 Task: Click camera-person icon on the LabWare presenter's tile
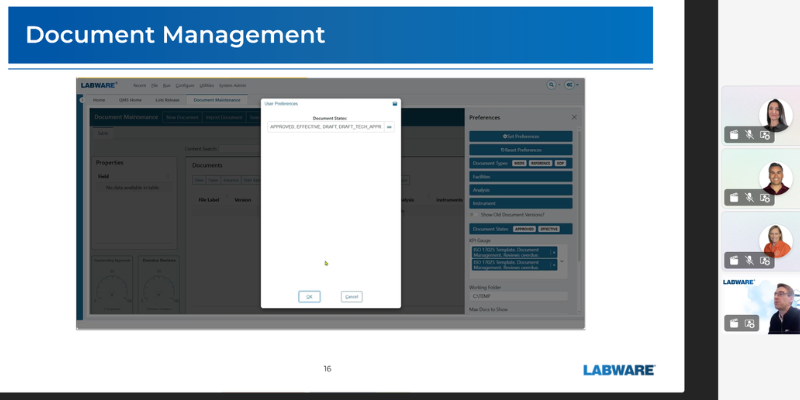(x=749, y=323)
